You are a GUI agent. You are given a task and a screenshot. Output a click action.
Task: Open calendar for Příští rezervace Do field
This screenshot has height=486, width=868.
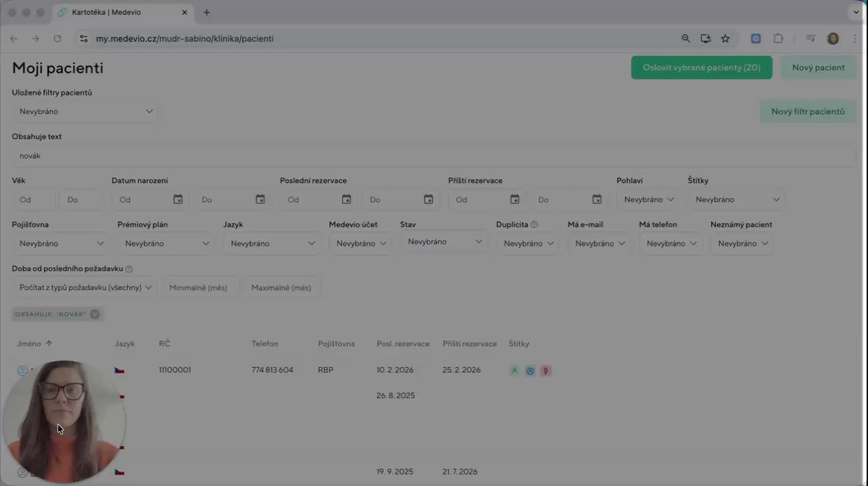(597, 199)
